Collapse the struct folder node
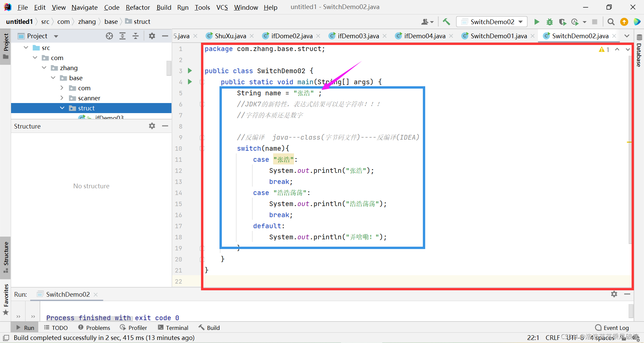 62,108
